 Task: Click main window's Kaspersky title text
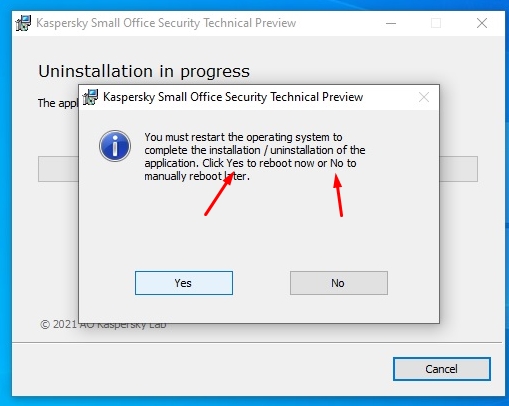(x=166, y=23)
